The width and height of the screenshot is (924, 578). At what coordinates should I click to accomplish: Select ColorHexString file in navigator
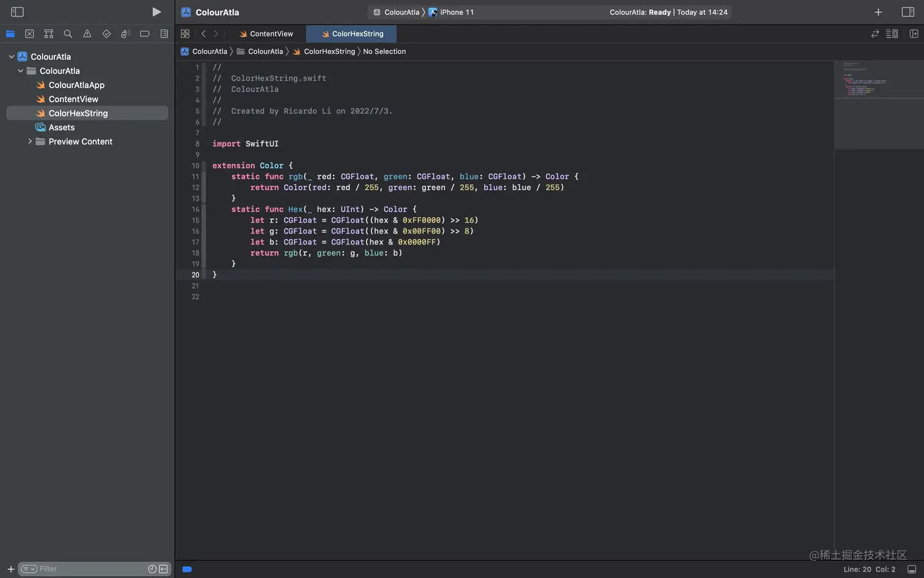click(x=87, y=113)
